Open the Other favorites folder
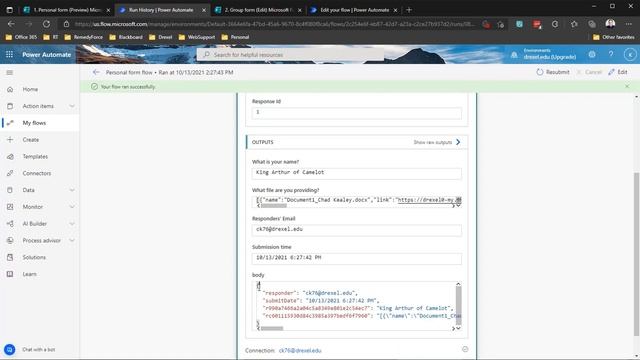This screenshot has width=640, height=360. [x=614, y=37]
